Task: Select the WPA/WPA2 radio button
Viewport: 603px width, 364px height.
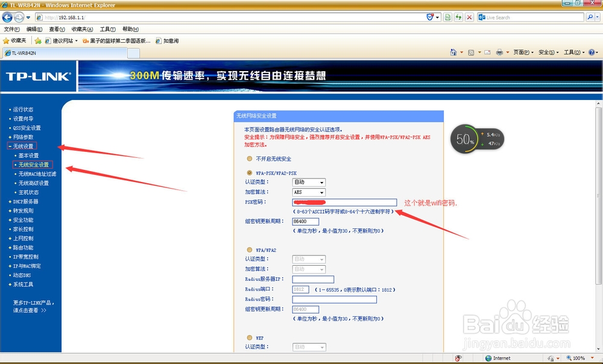Action: (x=250, y=250)
